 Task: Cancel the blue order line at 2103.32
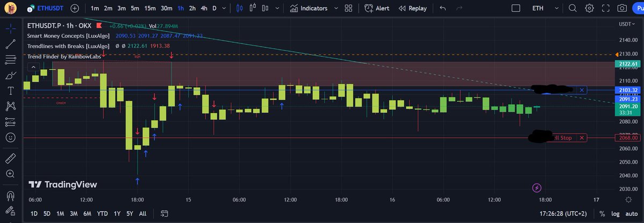[582, 90]
